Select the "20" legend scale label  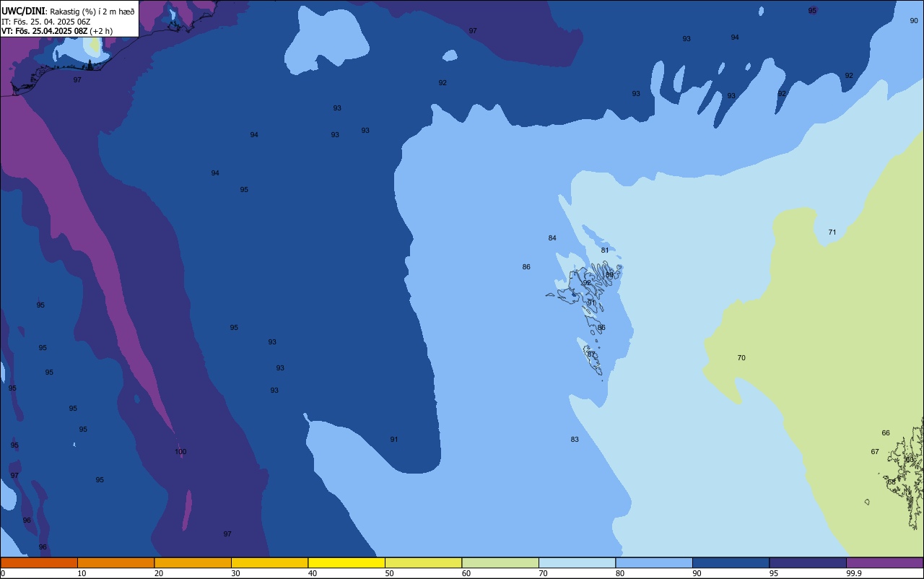coord(159,573)
